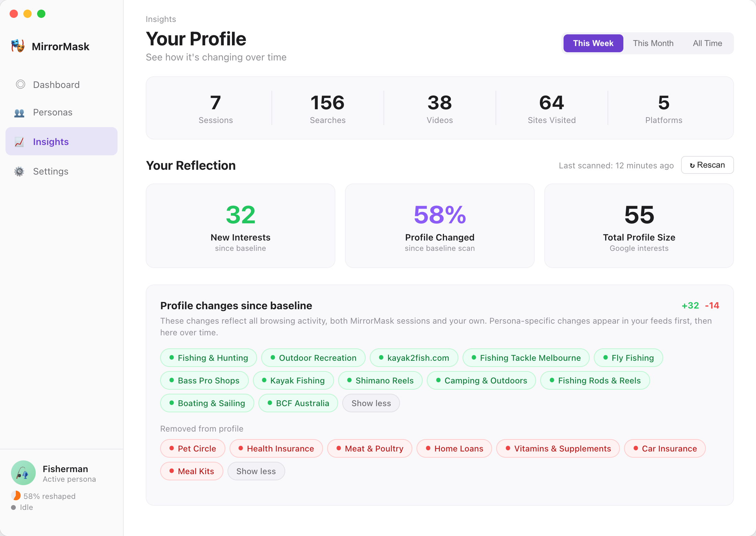Select the Personas sidebar icon
This screenshot has height=536, width=756.
pos(20,112)
